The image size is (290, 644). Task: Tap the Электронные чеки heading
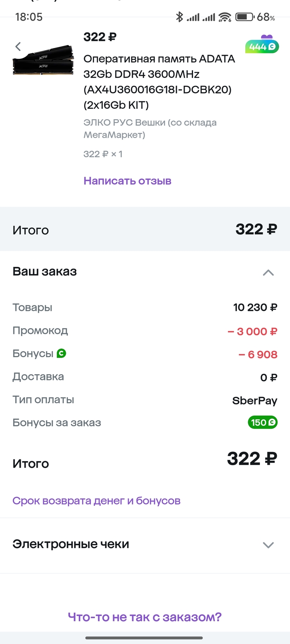[71, 544]
